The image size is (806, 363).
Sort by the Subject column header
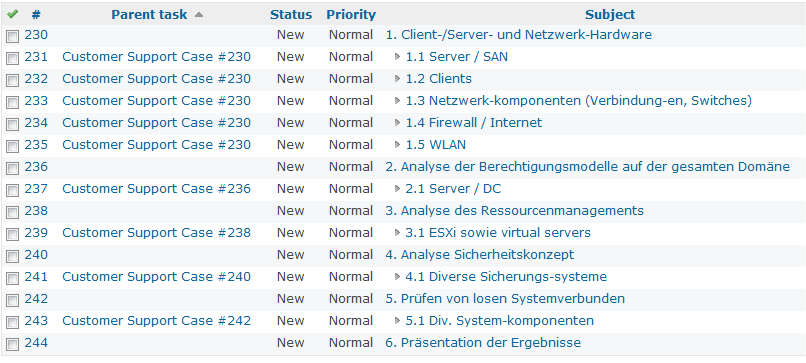(610, 15)
